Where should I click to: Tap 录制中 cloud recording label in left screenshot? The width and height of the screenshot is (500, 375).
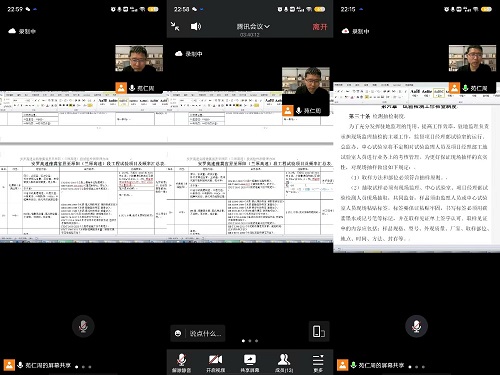tap(22, 31)
